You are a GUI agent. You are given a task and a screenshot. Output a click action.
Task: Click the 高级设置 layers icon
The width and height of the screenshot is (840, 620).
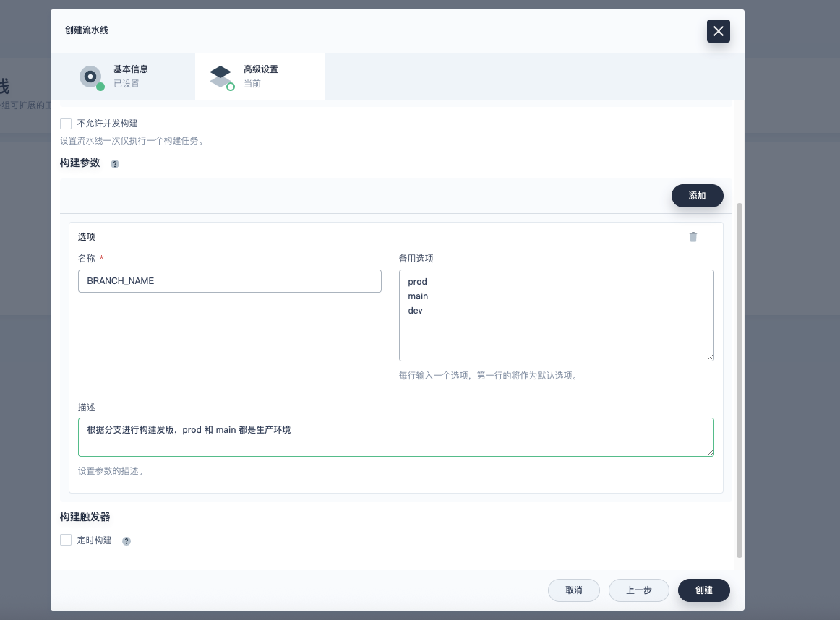(220, 76)
